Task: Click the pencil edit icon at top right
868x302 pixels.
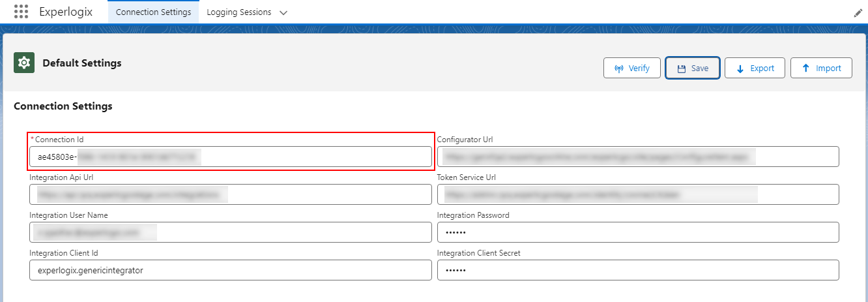Action: point(858,13)
